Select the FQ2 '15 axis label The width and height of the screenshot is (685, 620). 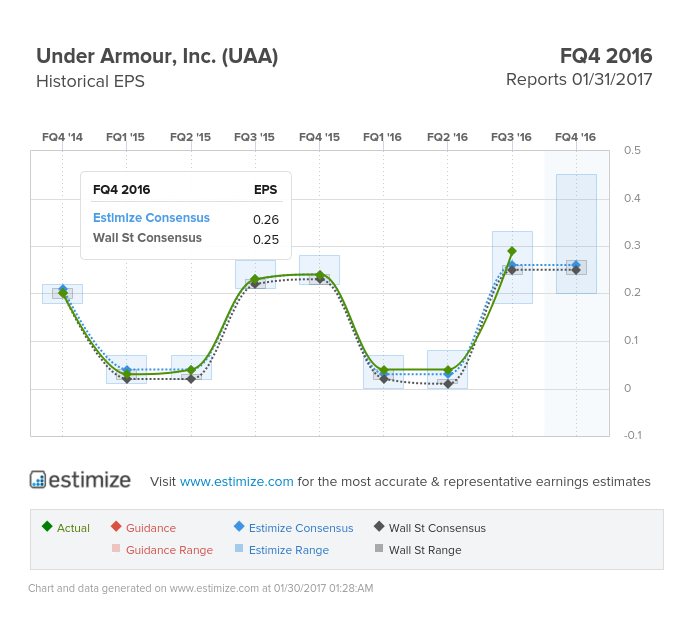[190, 137]
